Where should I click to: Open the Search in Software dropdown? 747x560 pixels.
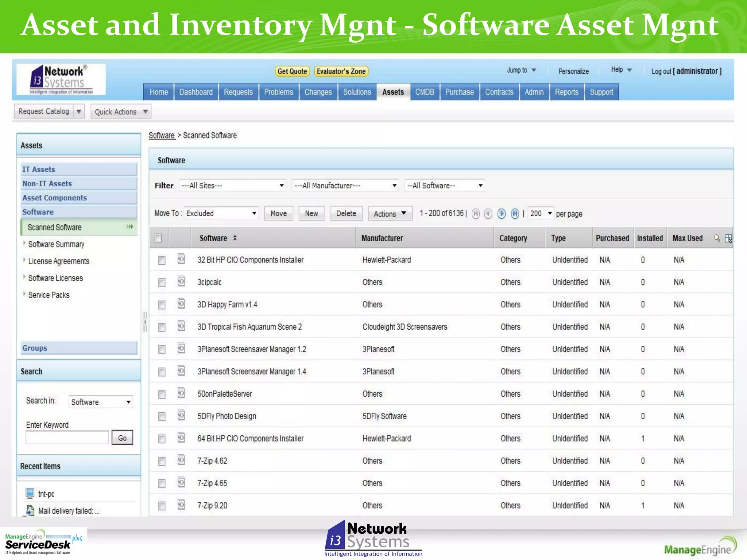[101, 402]
